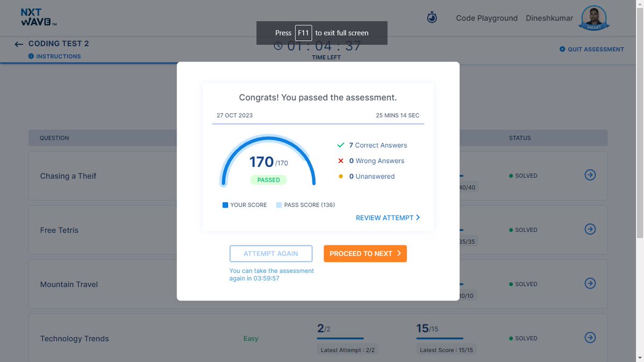Click the F11 key hint in fullscreen banner
The height and width of the screenshot is (362, 644).
click(x=303, y=33)
